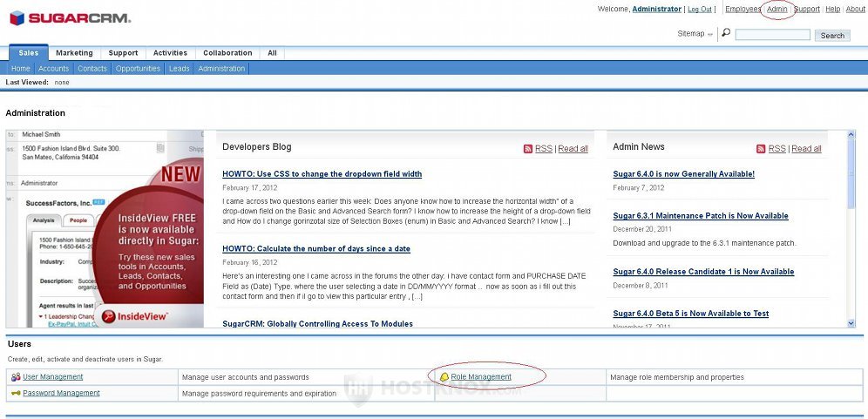Click the SugarCRM logo

pos(71,17)
